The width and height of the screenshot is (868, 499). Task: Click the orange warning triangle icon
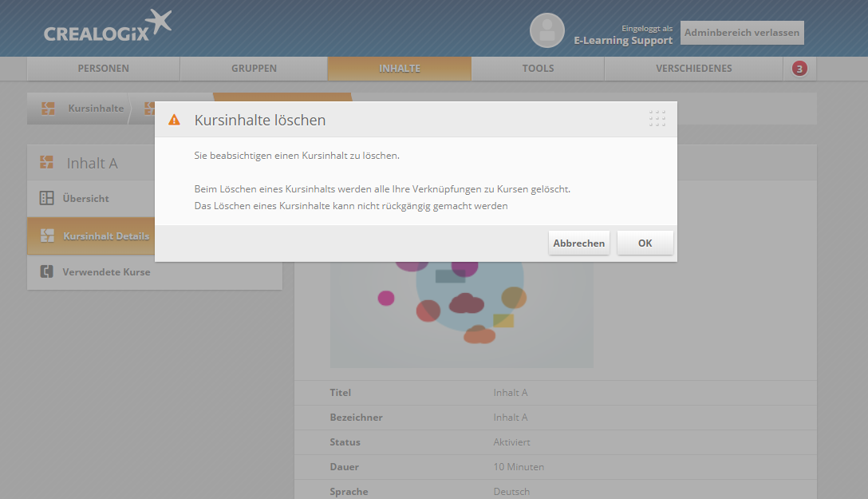tap(174, 120)
